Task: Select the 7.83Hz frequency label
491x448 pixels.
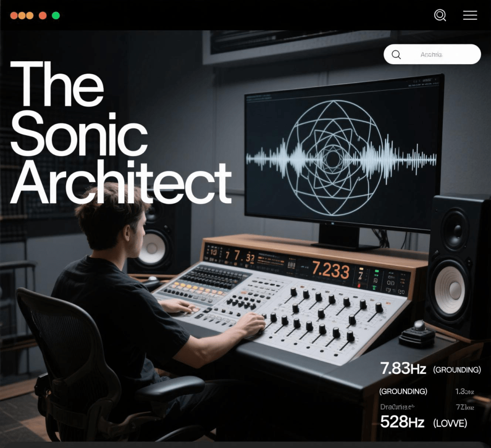Action: 403,369
